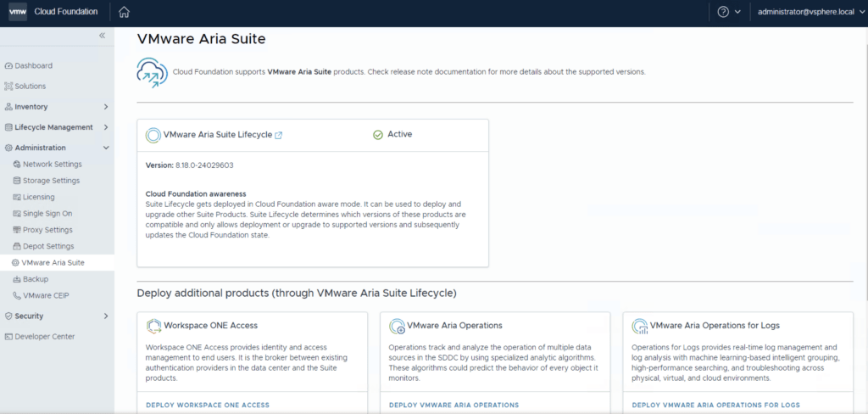Image resolution: width=868 pixels, height=414 pixels.
Task: Click Deploy VMware Aria Operations for Logs
Action: click(x=715, y=405)
